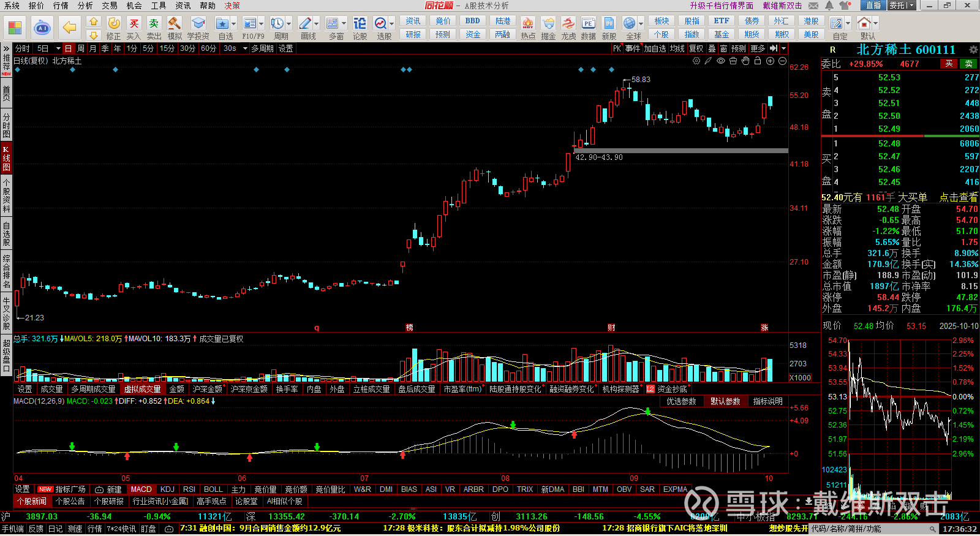Click the down arrow for next stock
Image resolution: width=980 pixels, height=536 pixels.
[x=93, y=36]
